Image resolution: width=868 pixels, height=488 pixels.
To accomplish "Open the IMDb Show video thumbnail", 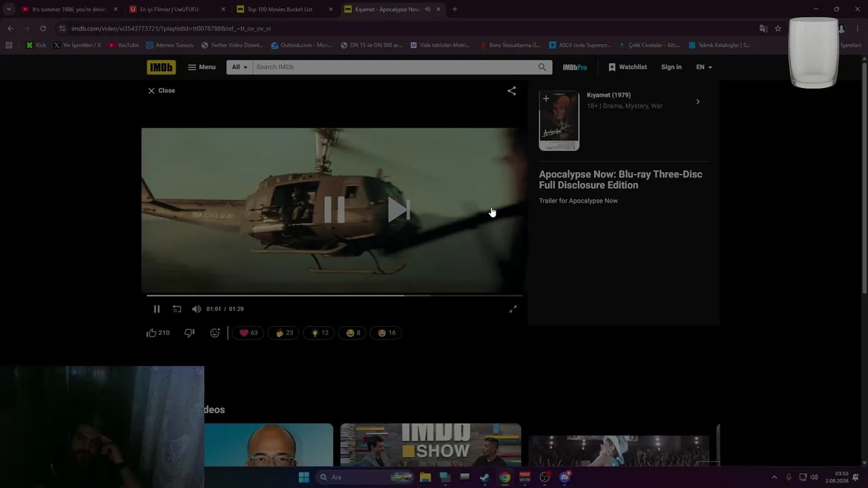I will pyautogui.click(x=431, y=445).
